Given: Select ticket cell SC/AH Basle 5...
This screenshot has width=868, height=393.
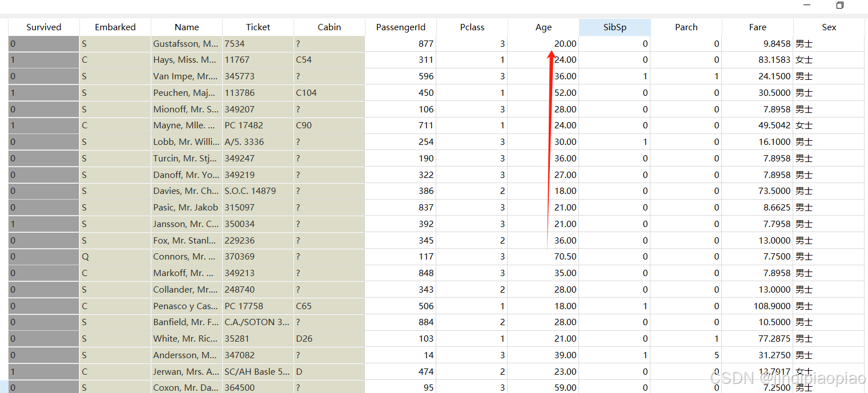Looking at the screenshot, I should pos(258,372).
